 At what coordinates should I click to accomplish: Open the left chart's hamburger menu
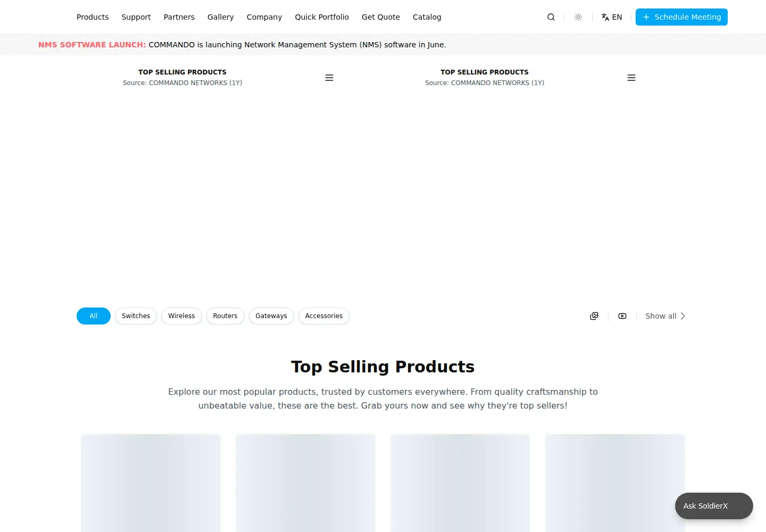(x=329, y=78)
